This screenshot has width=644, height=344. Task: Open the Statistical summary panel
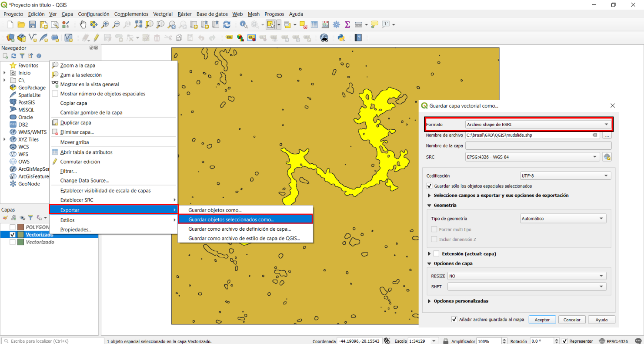(x=347, y=24)
